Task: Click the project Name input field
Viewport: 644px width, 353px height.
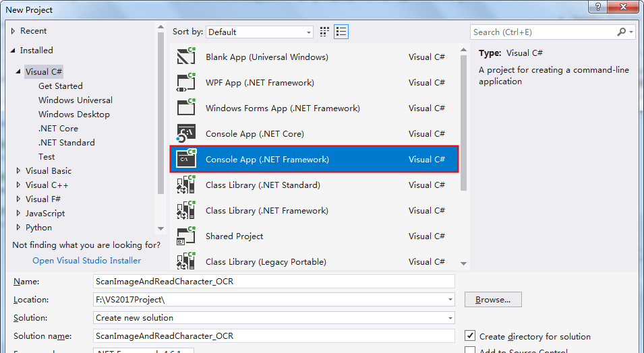Action: [x=274, y=282]
